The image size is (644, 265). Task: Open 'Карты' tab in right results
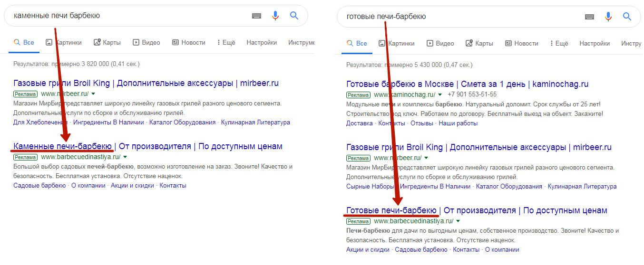tap(479, 43)
